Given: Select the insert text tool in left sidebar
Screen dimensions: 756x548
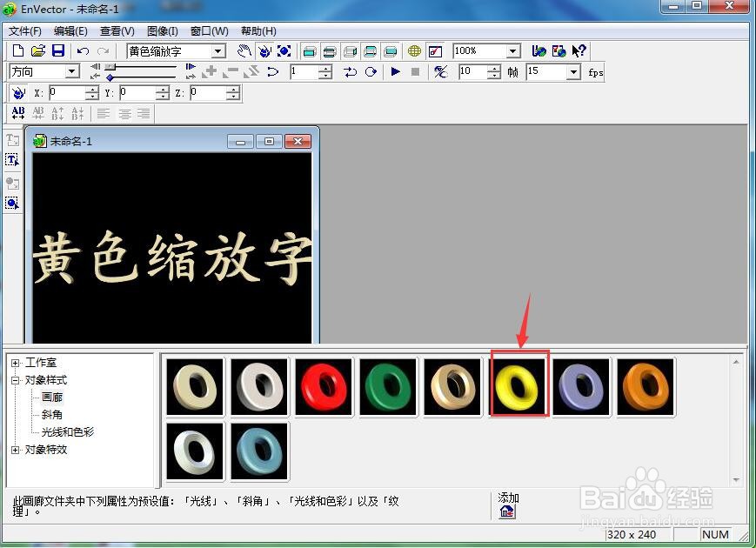Looking at the screenshot, I should point(12,160).
